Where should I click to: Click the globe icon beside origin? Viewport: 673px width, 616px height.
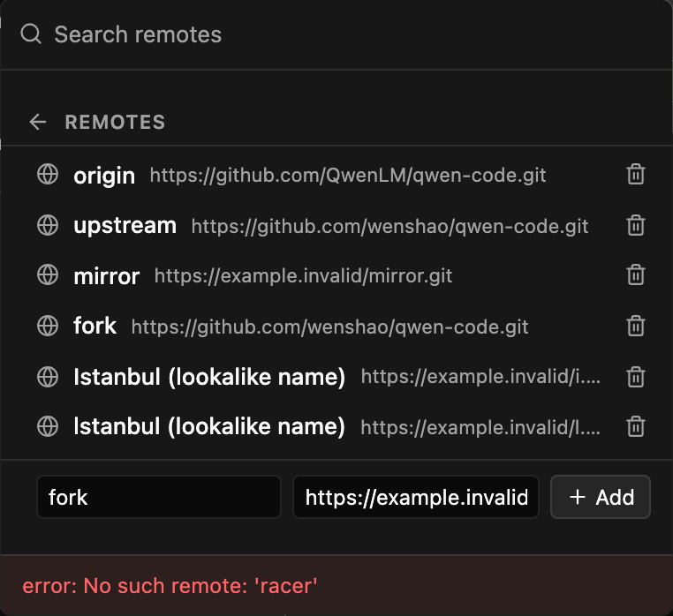coord(48,175)
